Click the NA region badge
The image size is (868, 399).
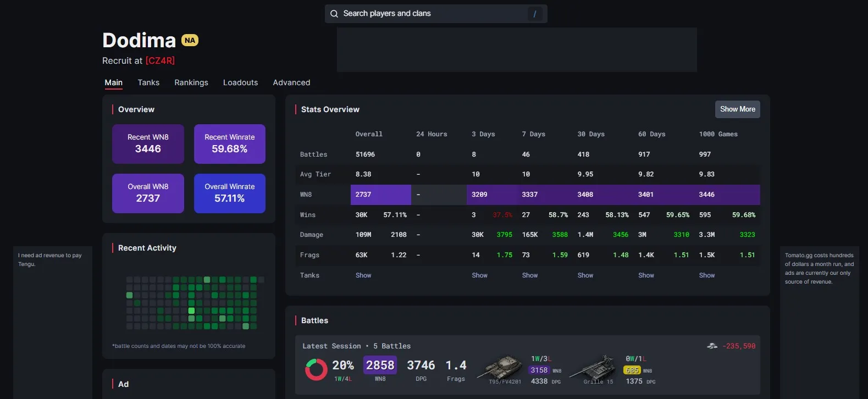(x=190, y=40)
